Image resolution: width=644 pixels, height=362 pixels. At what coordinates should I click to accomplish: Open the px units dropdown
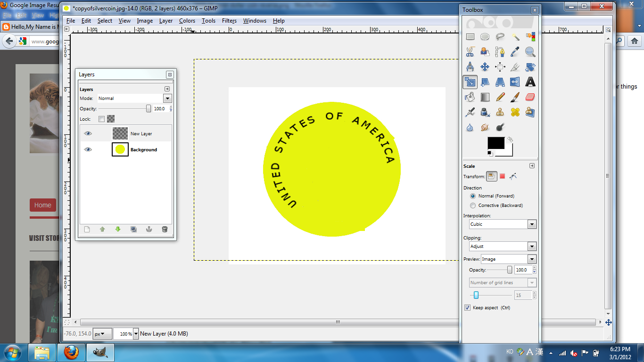point(102,334)
